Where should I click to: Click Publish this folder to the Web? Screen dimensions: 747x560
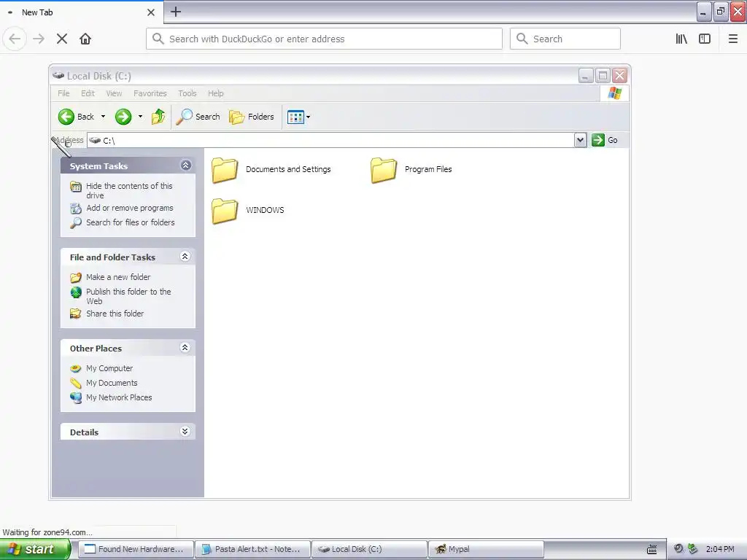coord(128,296)
